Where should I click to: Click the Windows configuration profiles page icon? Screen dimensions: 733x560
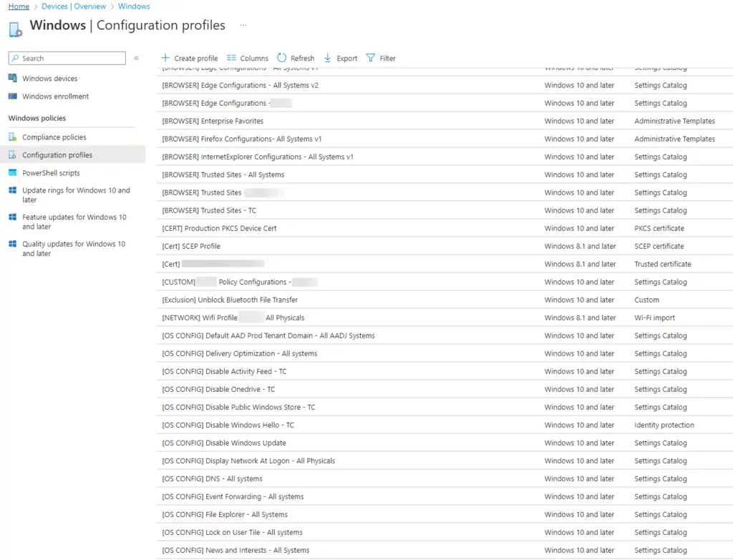click(x=16, y=29)
